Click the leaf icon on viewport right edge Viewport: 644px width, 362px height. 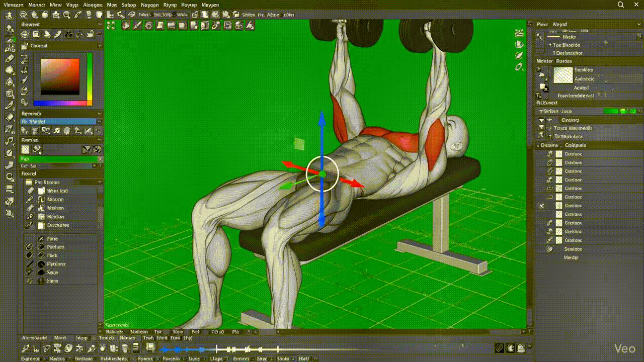(519, 55)
